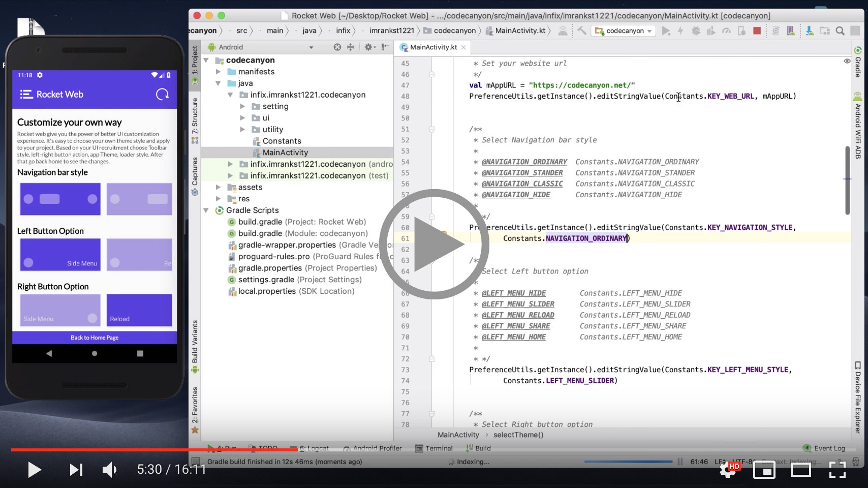Switch to MainActivity.kt editor tab
Screen dimensions: 868x488
click(433, 47)
